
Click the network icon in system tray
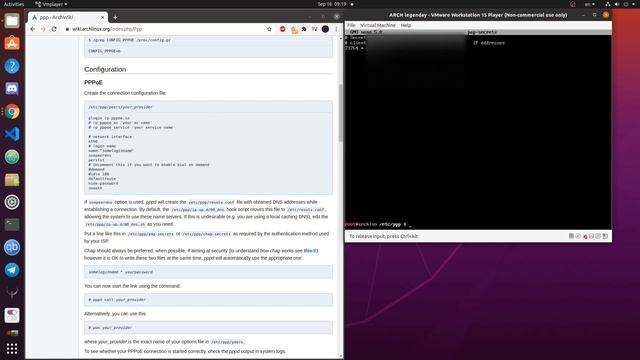pos(608,4)
